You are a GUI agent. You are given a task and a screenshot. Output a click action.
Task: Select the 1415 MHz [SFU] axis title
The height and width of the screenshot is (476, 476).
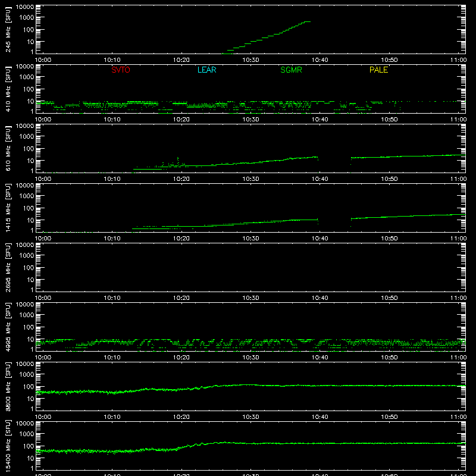8,208
